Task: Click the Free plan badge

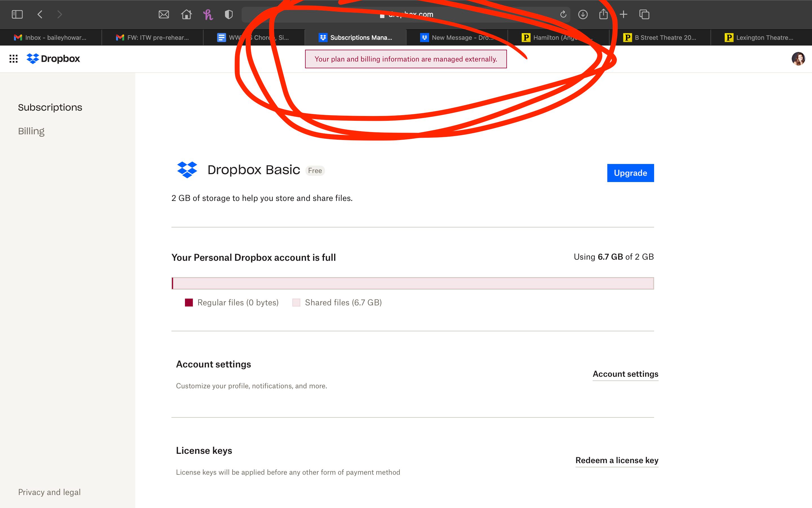Action: click(x=315, y=171)
